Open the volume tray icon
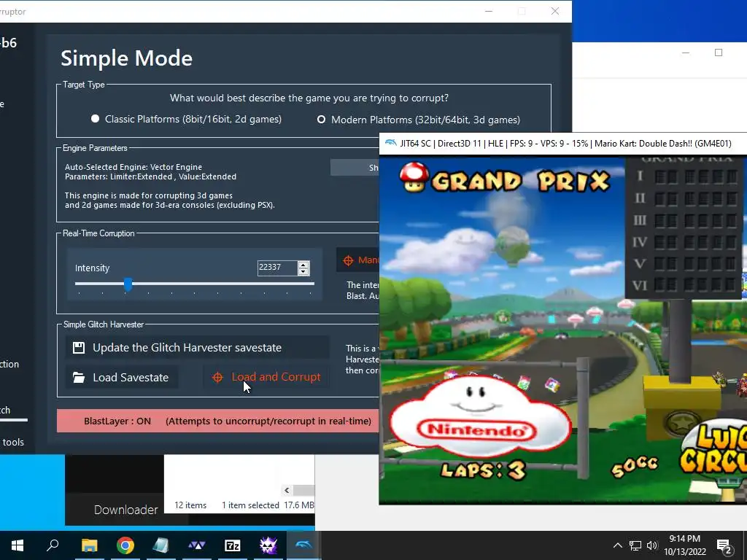The width and height of the screenshot is (747, 560). click(652, 545)
